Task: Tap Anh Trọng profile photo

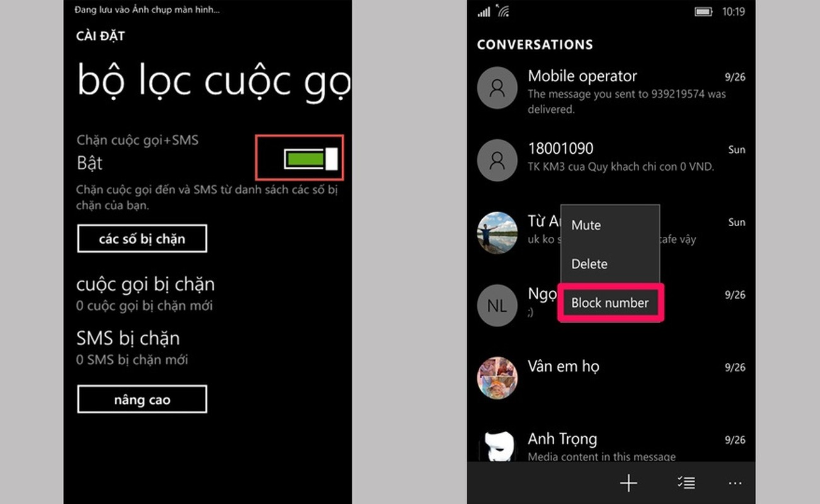Action: point(497,446)
